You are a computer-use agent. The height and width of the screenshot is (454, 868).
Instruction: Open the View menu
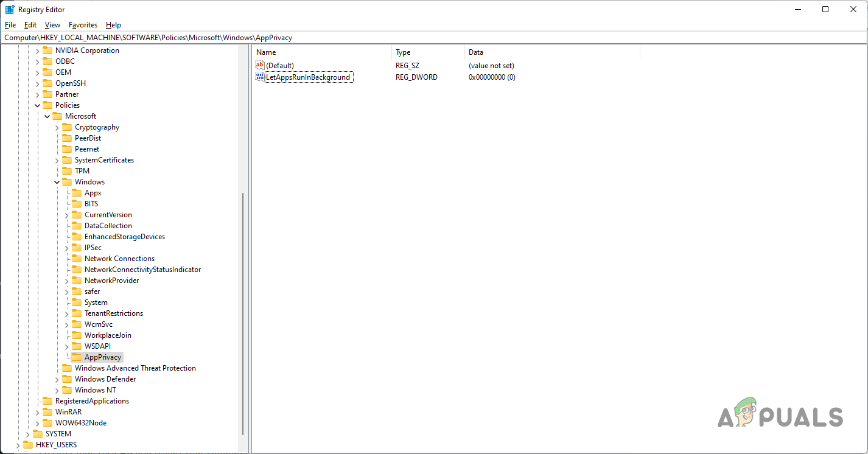pyautogui.click(x=53, y=25)
